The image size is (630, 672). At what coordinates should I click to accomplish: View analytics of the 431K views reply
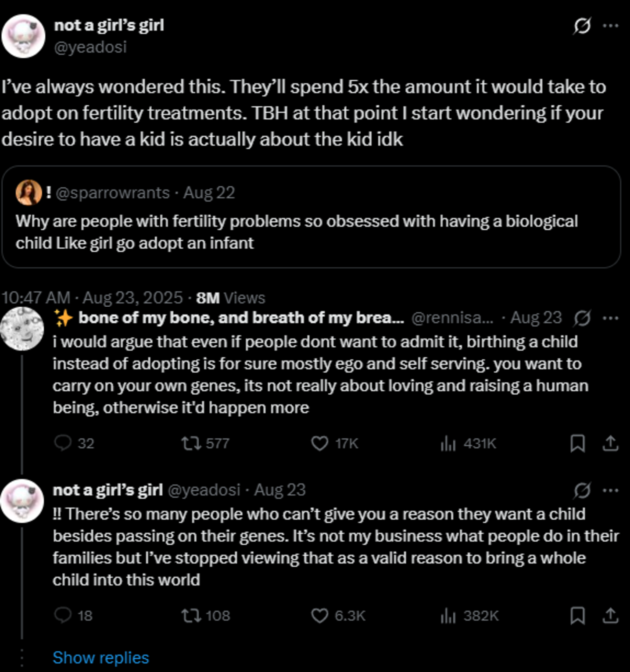[x=448, y=443]
